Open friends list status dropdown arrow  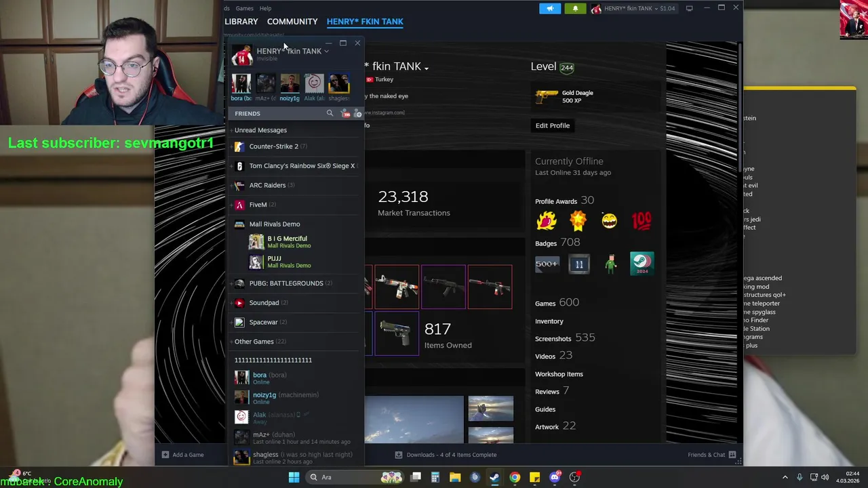tap(326, 52)
